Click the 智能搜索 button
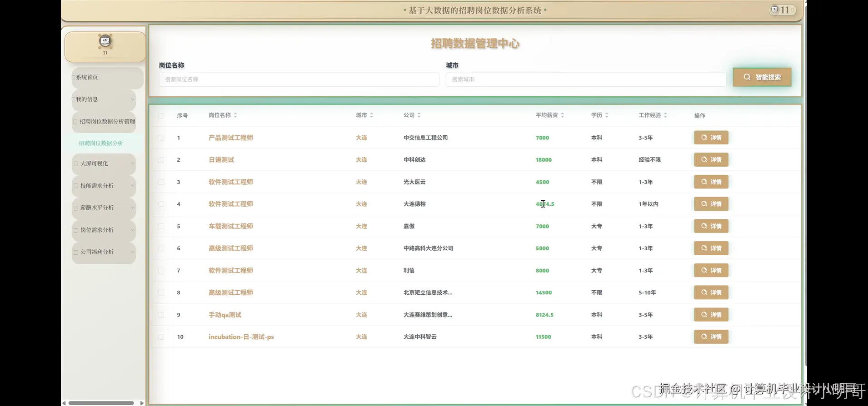868x406 pixels. click(762, 77)
